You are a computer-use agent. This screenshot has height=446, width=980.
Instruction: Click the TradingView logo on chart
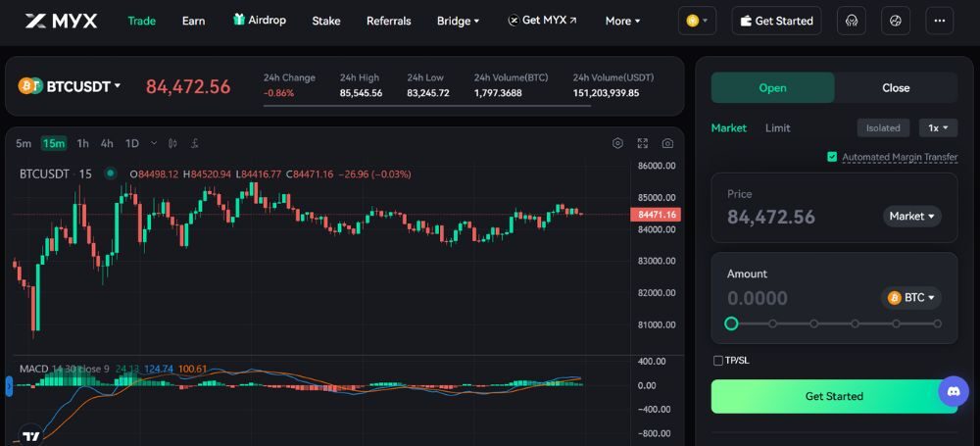pyautogui.click(x=30, y=436)
